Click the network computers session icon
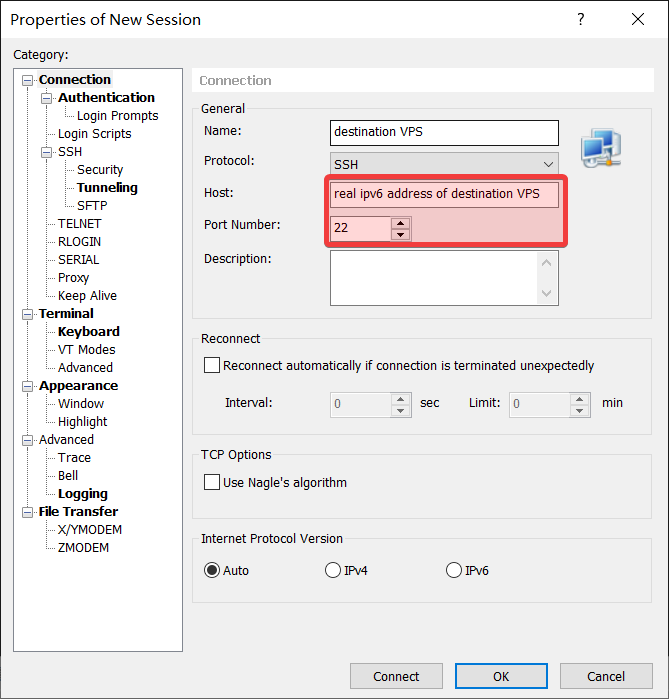 601,146
